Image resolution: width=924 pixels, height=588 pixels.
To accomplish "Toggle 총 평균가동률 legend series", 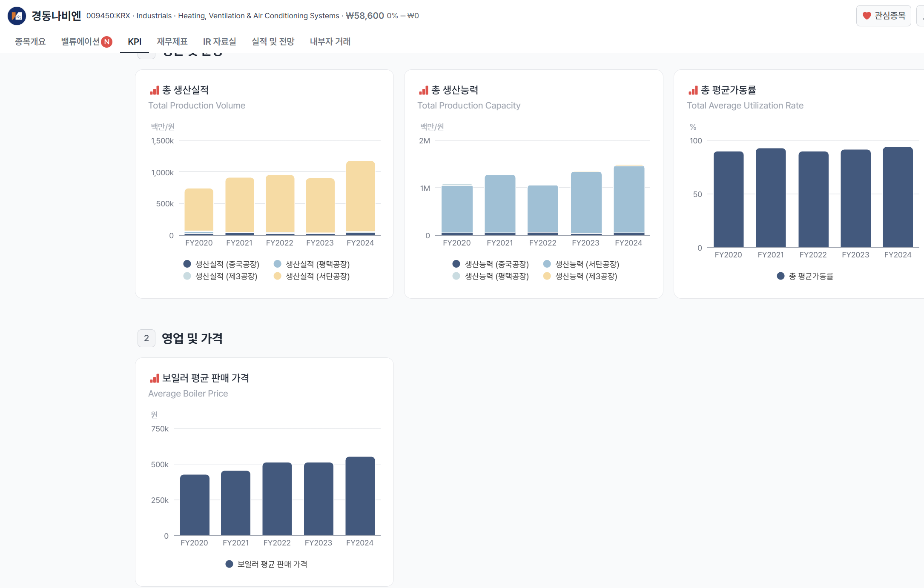I will pos(805,276).
